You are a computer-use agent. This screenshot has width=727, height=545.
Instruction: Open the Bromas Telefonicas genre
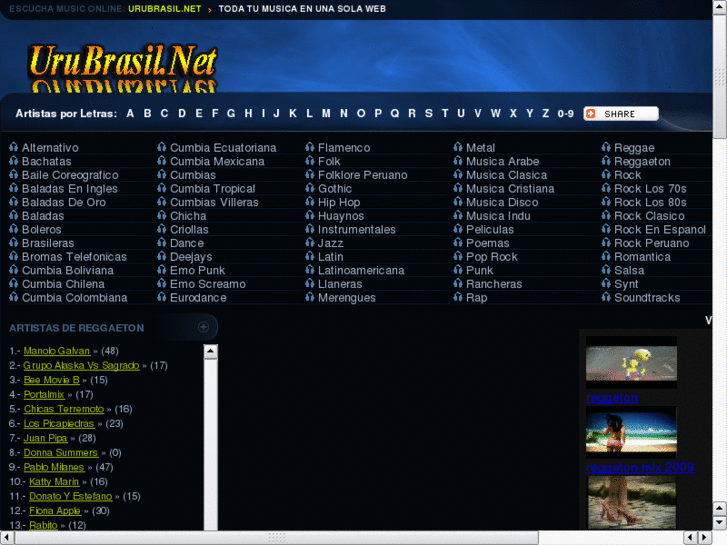click(74, 256)
